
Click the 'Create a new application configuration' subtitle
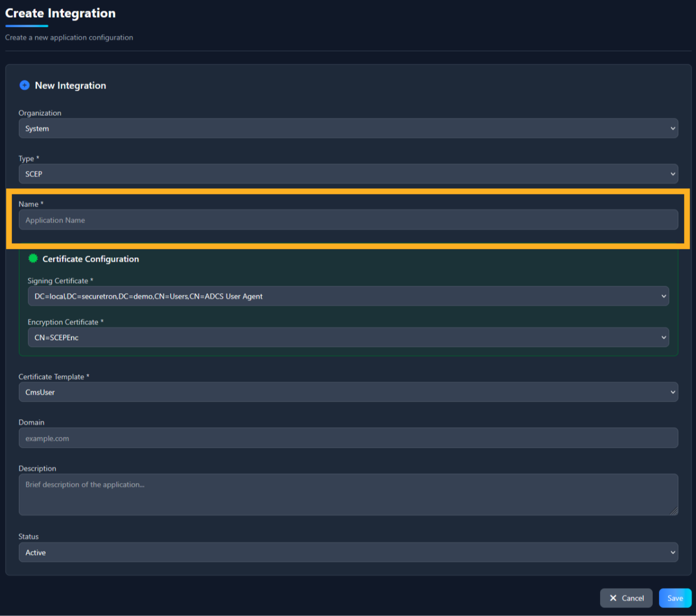click(x=69, y=38)
